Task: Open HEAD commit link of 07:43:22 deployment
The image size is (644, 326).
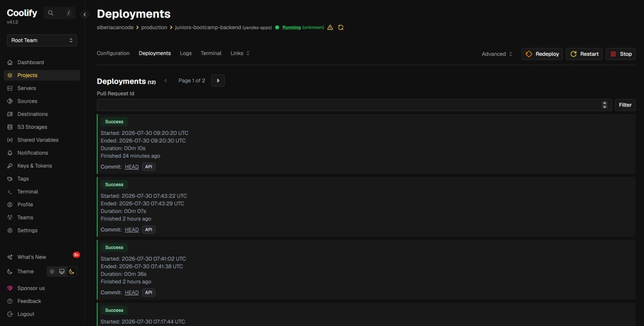Action: 132,230
